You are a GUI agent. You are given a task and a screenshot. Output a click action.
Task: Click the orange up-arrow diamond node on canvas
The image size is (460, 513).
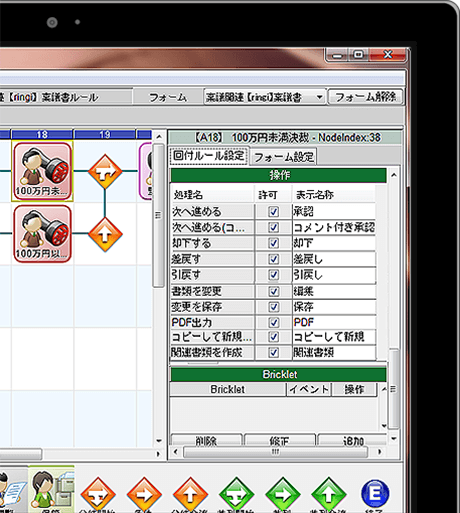pos(105,234)
